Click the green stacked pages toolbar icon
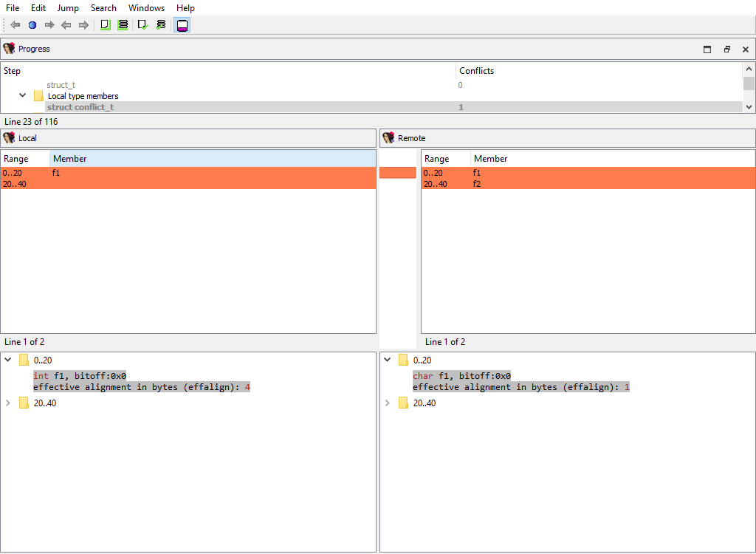 [123, 25]
